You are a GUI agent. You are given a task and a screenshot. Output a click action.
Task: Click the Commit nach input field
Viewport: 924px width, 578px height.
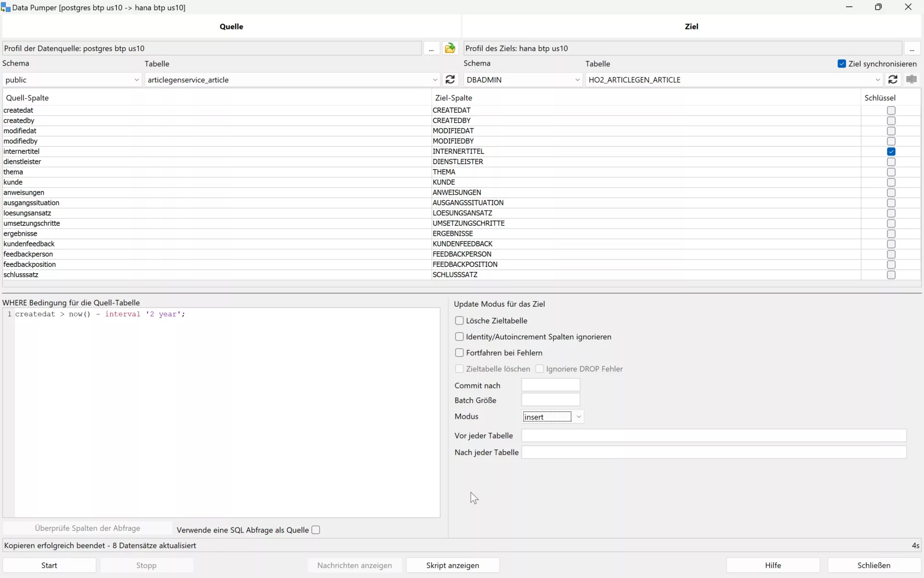point(551,385)
